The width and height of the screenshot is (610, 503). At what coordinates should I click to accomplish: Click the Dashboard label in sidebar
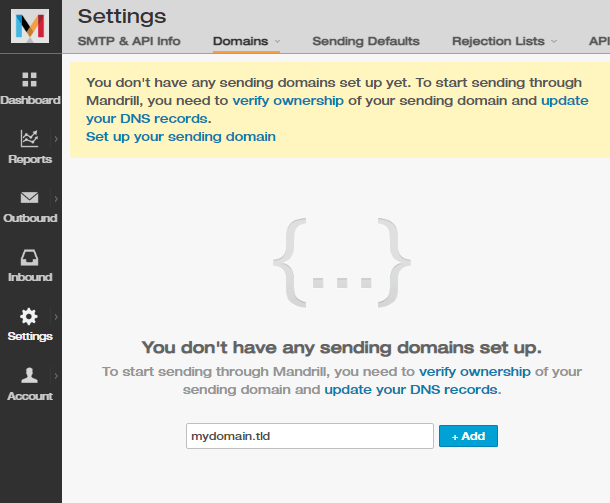coord(30,100)
